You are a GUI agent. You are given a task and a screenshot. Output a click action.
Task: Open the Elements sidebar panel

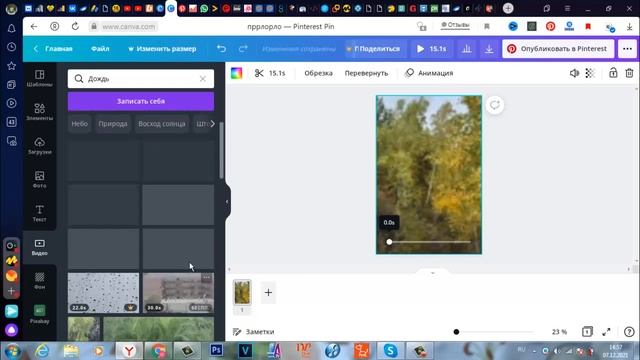pos(40,111)
